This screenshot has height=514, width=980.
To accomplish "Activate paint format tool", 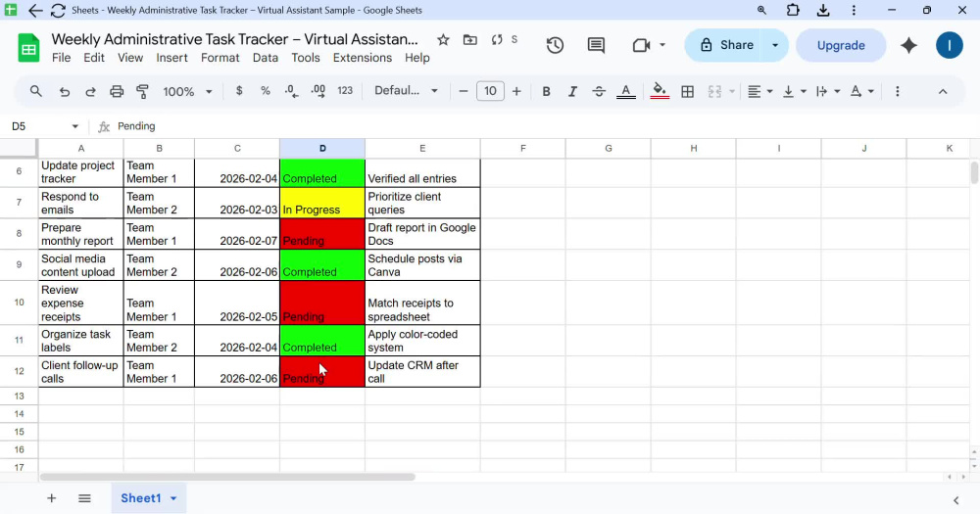I will coord(142,91).
